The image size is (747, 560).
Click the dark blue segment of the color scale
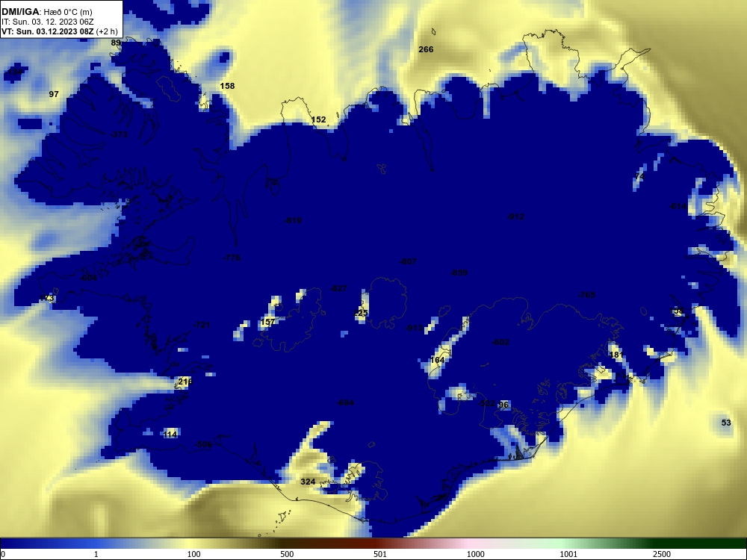tap(48, 544)
